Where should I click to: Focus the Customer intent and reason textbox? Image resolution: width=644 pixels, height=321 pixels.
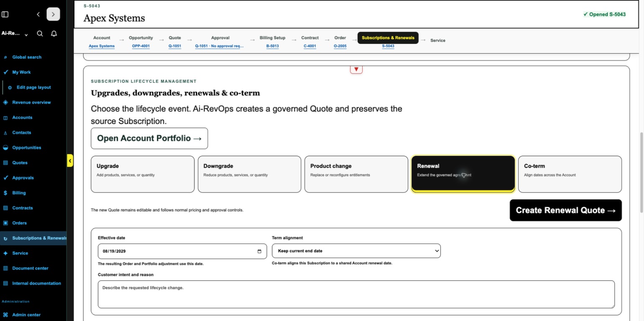pyautogui.click(x=356, y=294)
